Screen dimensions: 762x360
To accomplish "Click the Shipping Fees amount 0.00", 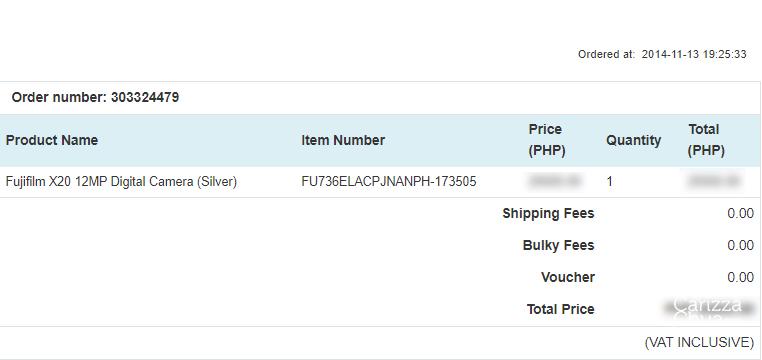I will pos(741,213).
